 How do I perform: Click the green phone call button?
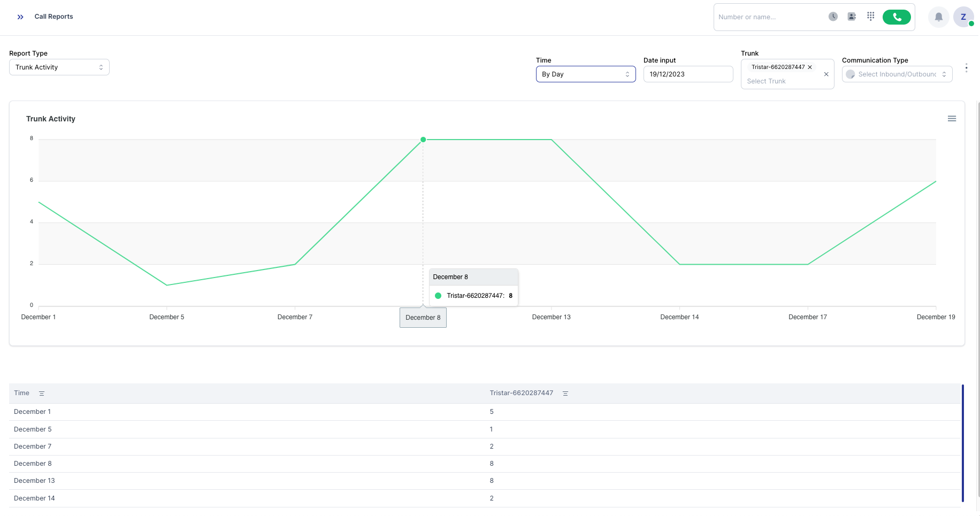click(x=897, y=17)
